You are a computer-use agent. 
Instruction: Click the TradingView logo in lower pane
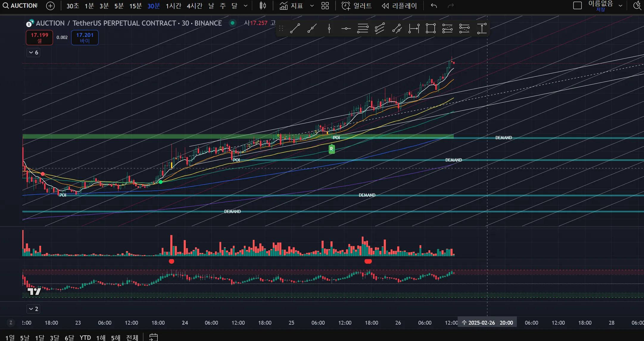pyautogui.click(x=34, y=291)
